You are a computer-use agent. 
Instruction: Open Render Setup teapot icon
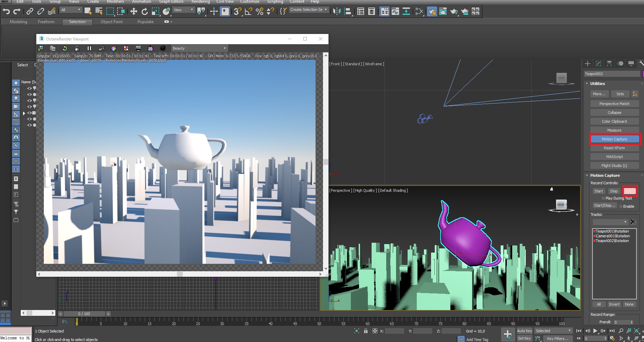click(432, 12)
